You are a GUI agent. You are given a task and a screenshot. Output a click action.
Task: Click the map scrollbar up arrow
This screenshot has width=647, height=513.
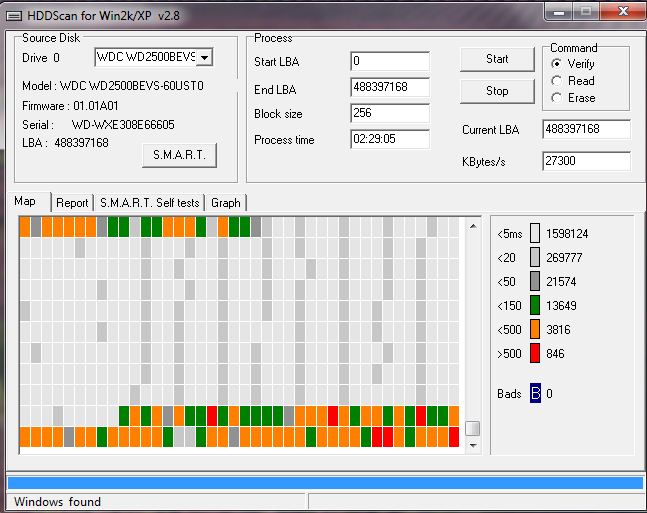[x=473, y=226]
